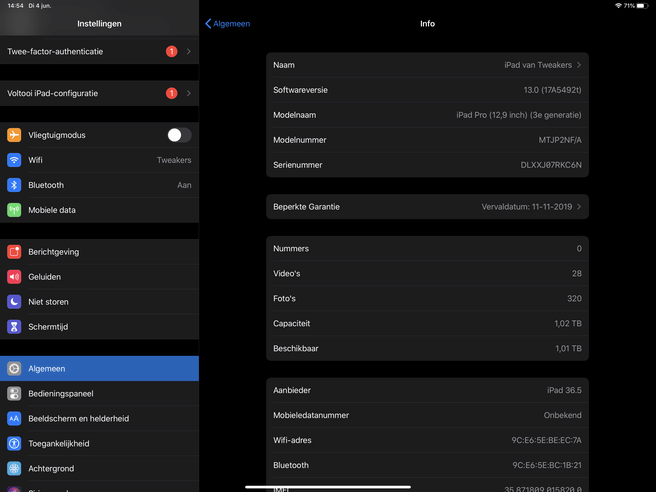The height and width of the screenshot is (492, 656).
Task: Tap the Nummers row
Action: (x=427, y=249)
